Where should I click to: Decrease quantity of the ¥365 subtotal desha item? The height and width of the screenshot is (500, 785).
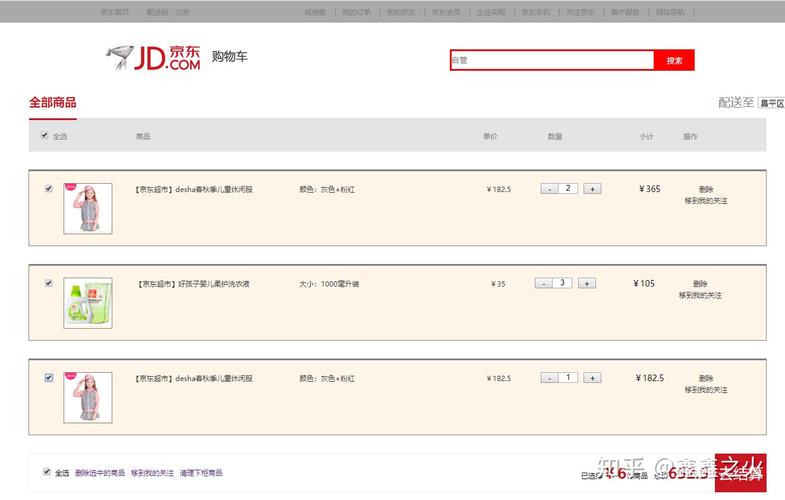549,189
